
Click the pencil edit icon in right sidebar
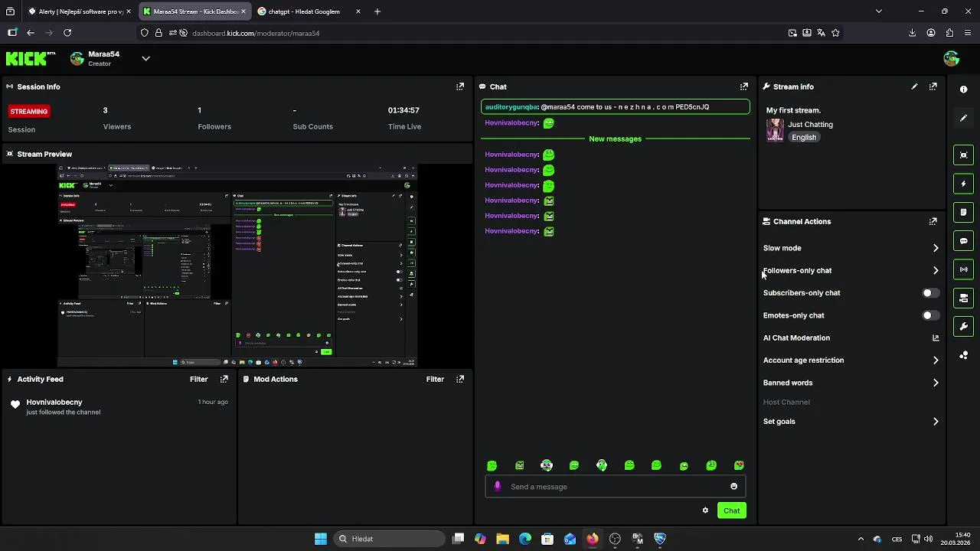(x=963, y=118)
